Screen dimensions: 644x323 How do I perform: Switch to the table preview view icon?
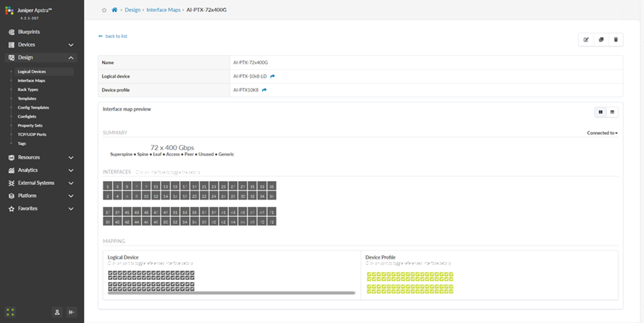click(x=612, y=112)
